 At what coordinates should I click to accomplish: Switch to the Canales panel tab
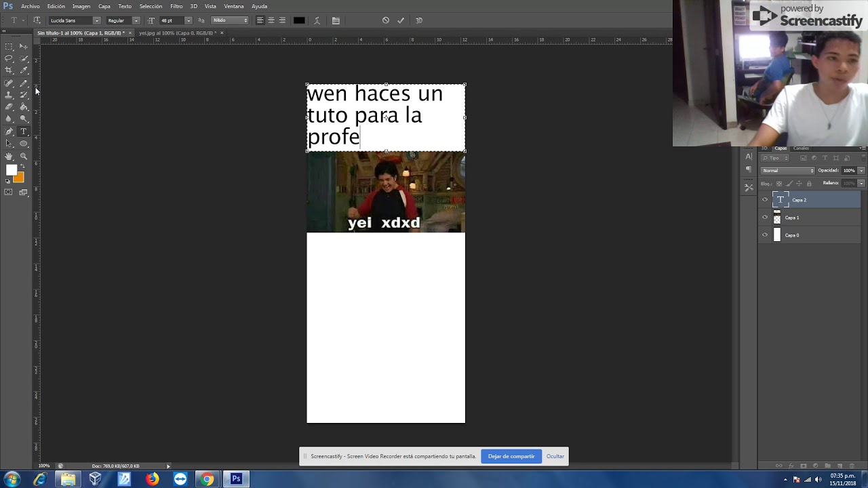click(801, 148)
